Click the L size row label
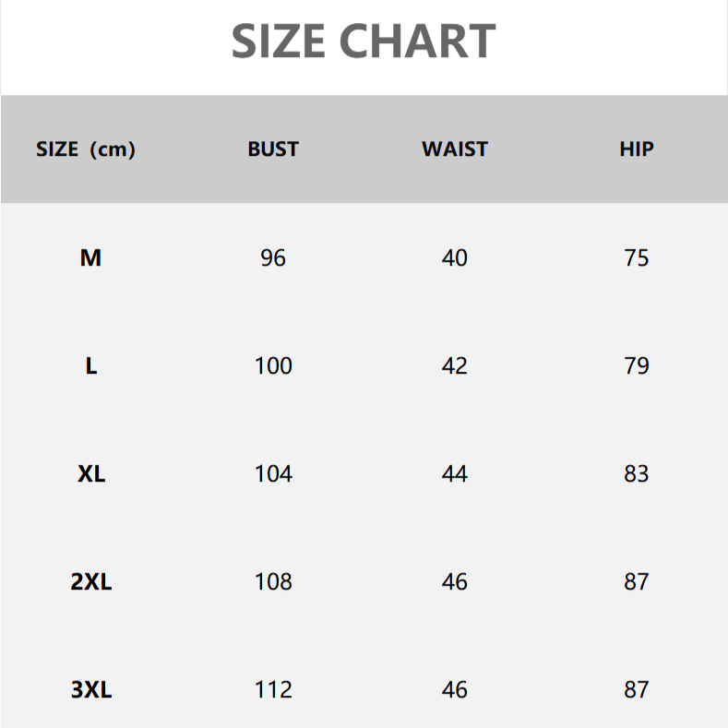728x728 pixels. pos(90,366)
